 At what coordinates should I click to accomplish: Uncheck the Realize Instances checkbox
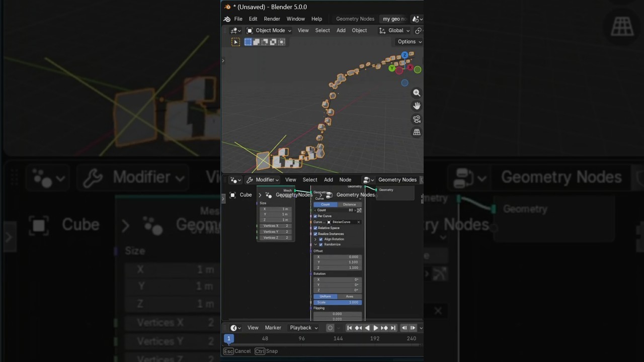[x=315, y=234]
